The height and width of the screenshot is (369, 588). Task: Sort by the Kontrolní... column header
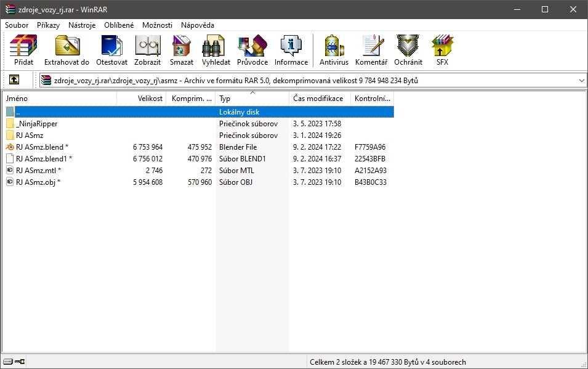[372, 99]
